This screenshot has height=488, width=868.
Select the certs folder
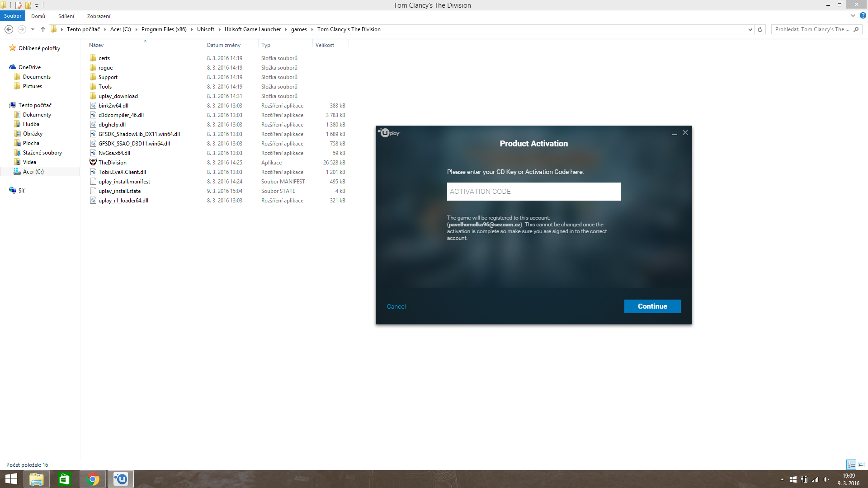(x=104, y=58)
